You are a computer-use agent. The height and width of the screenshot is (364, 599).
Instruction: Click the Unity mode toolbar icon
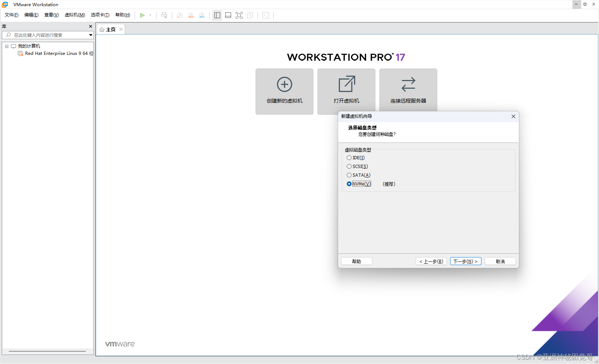pos(250,15)
